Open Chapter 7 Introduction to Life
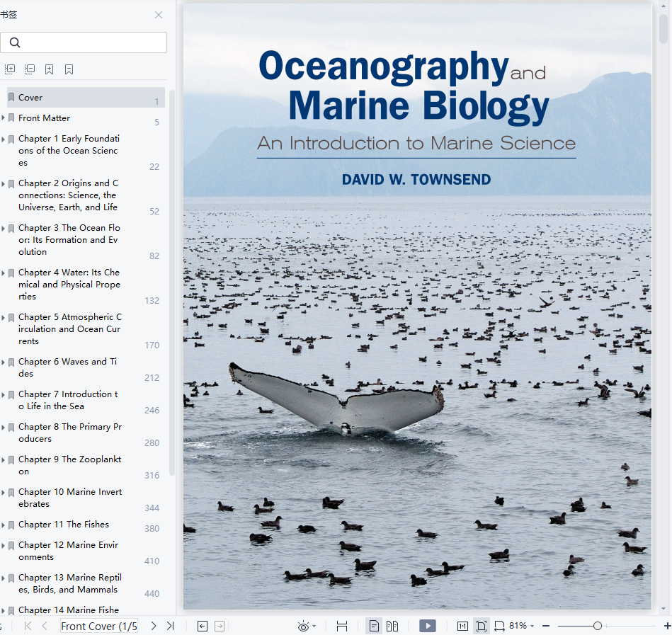The image size is (672, 635). tap(68, 400)
